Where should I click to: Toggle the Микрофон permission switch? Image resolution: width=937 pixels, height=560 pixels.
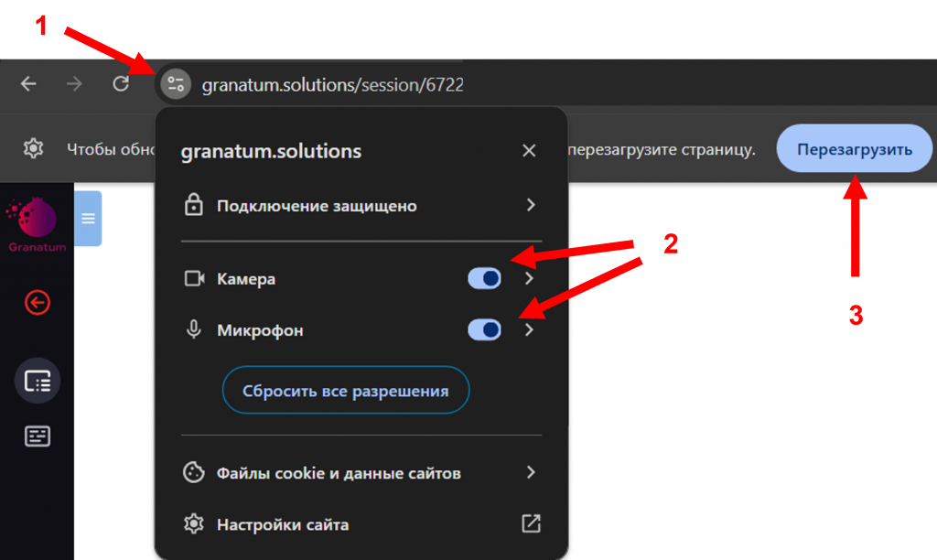484,330
